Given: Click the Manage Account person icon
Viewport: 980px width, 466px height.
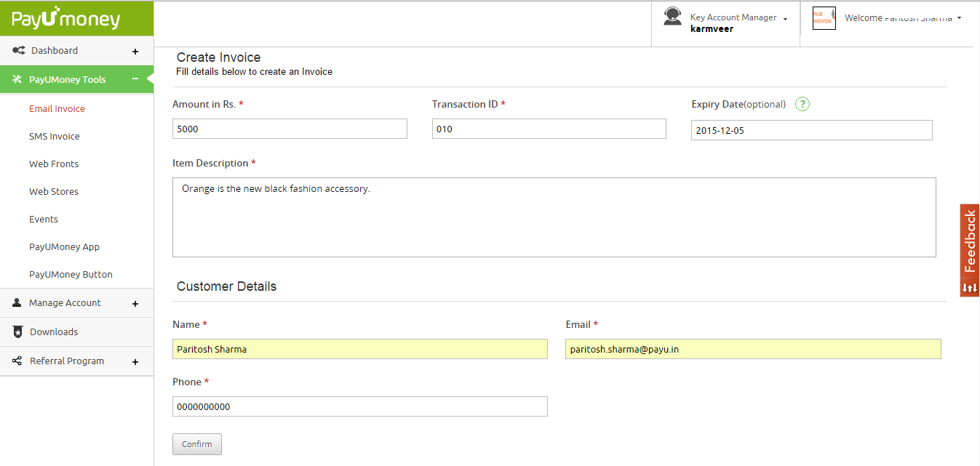Looking at the screenshot, I should click(17, 302).
